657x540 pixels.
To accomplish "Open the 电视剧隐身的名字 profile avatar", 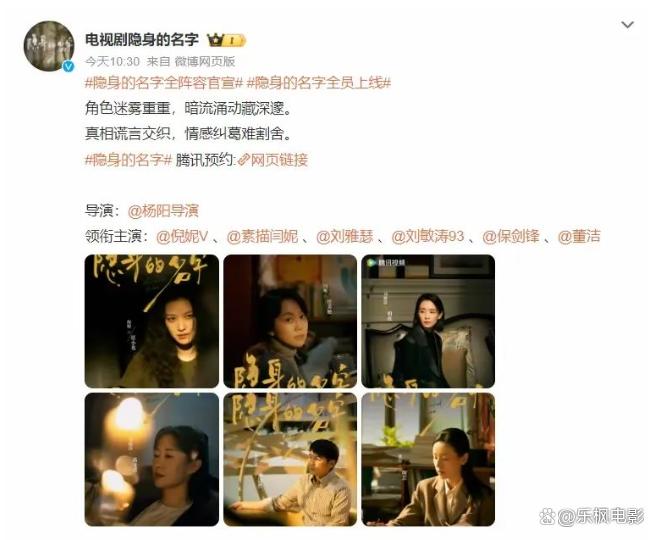I will [49, 46].
